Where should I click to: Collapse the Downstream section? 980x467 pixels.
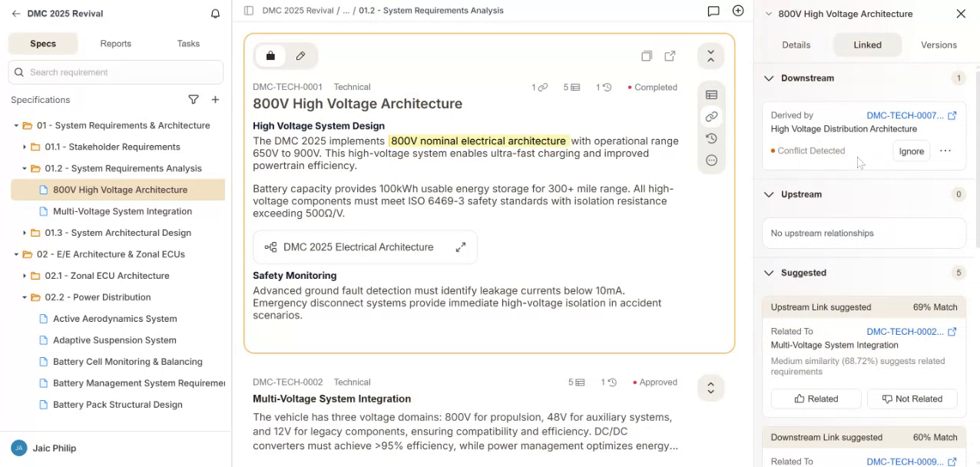pyautogui.click(x=769, y=78)
